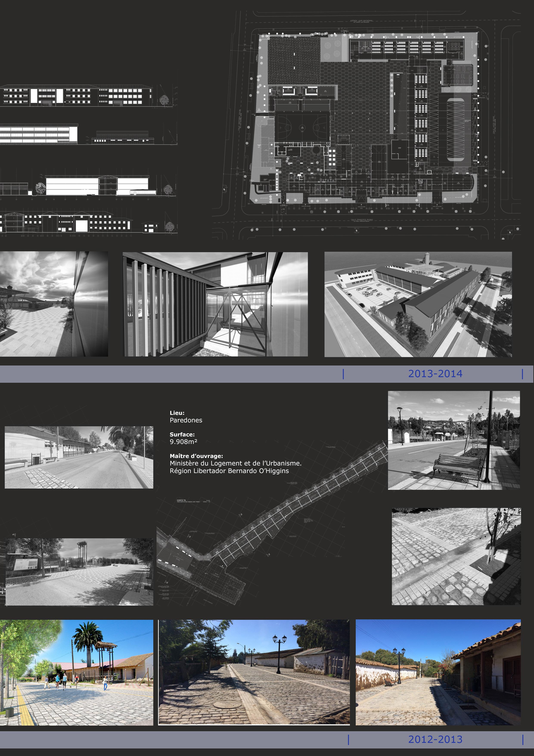Open the grayscale bell tower plaza render
534x756 pixels.
tap(79, 572)
